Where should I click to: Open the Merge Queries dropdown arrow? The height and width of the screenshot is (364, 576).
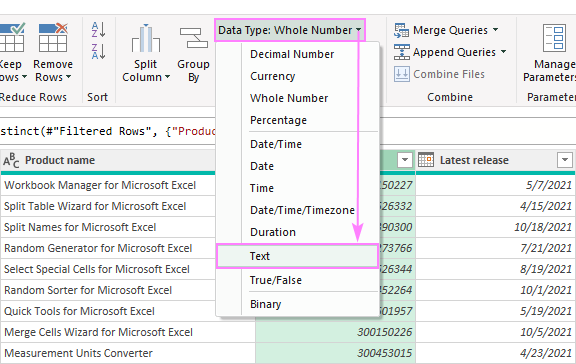coord(496,29)
